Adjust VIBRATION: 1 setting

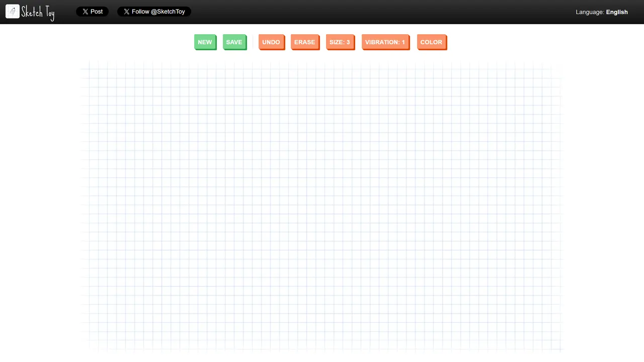tap(385, 42)
